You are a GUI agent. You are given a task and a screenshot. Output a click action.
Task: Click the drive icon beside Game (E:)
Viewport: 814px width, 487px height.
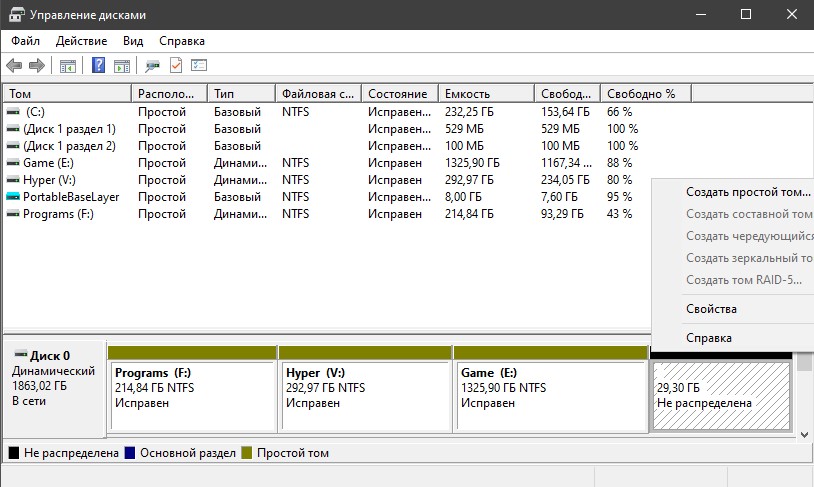(x=13, y=163)
